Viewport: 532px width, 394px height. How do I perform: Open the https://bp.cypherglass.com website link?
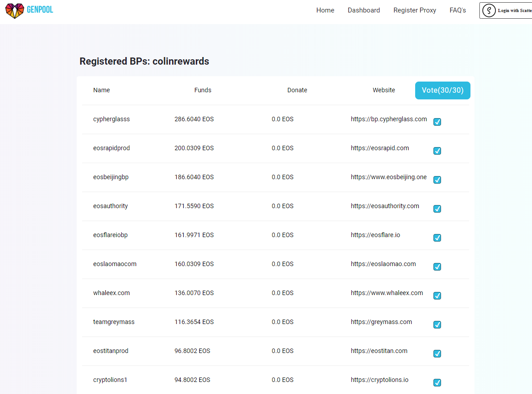pos(388,119)
